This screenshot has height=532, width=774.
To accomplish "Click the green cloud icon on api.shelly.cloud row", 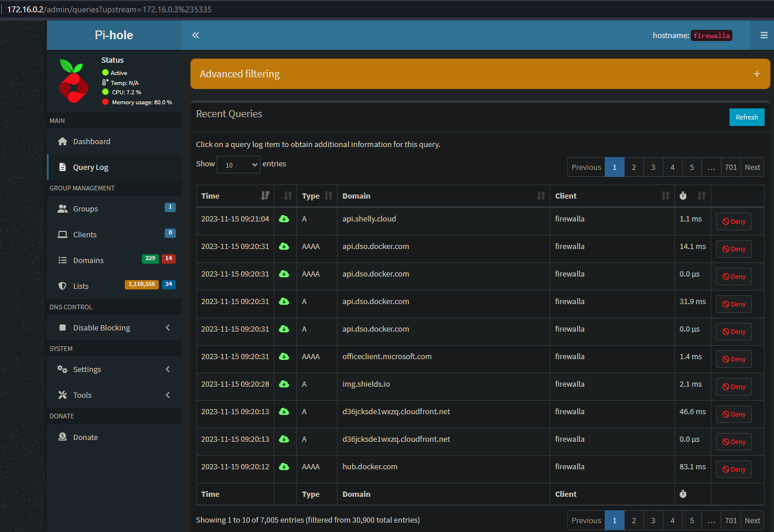I will coord(285,219).
